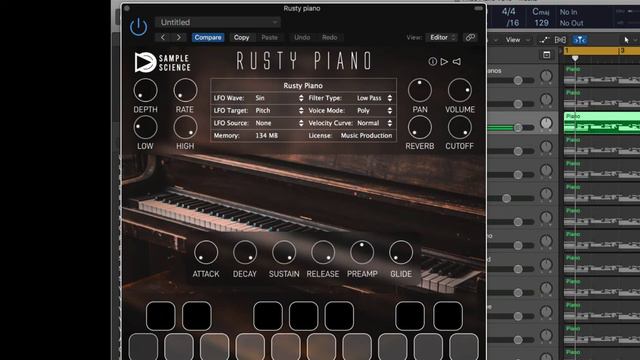Click the Paste button
The width and height of the screenshot is (640, 360).
(269, 37)
